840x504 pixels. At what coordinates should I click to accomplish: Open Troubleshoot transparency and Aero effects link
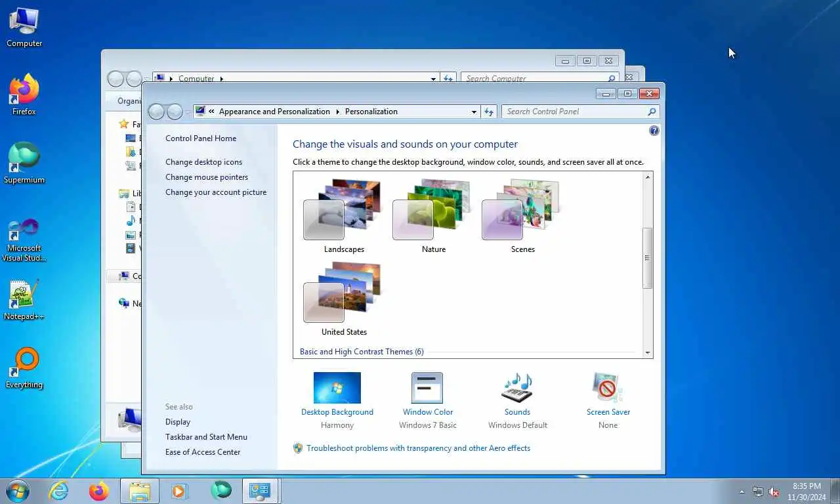[x=418, y=448]
